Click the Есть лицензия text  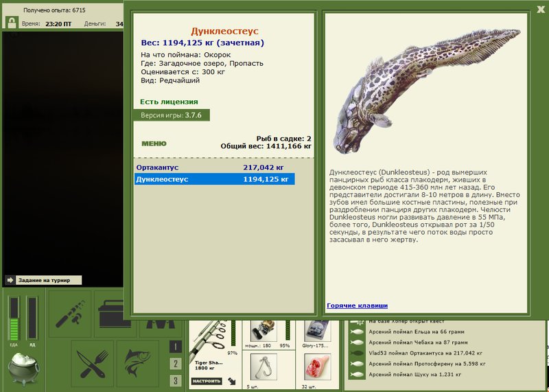[x=169, y=102]
